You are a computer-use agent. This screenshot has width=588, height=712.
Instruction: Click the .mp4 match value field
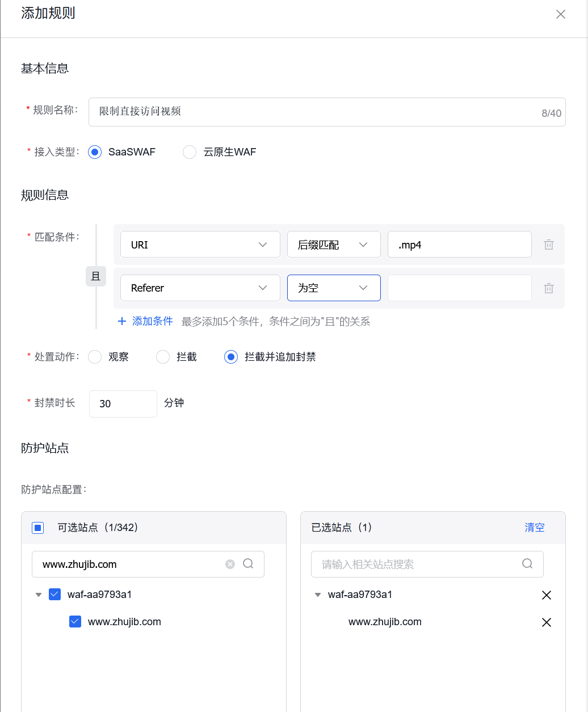pyautogui.click(x=460, y=245)
